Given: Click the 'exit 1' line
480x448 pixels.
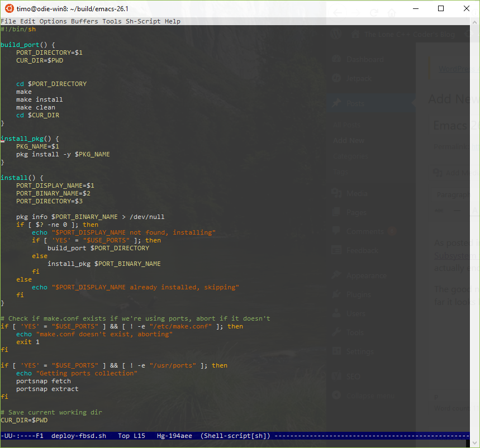Looking at the screenshot, I should coord(28,342).
